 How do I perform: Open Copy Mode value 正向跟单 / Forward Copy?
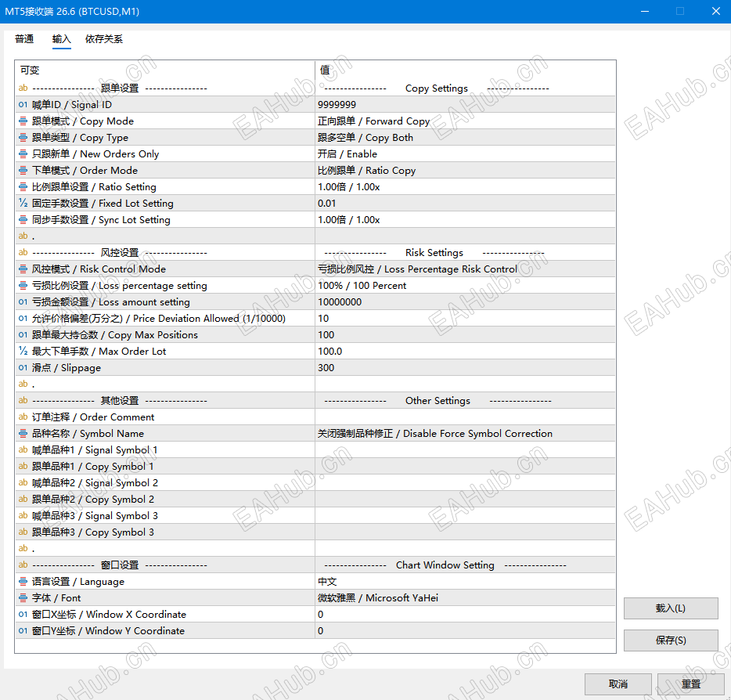click(465, 121)
